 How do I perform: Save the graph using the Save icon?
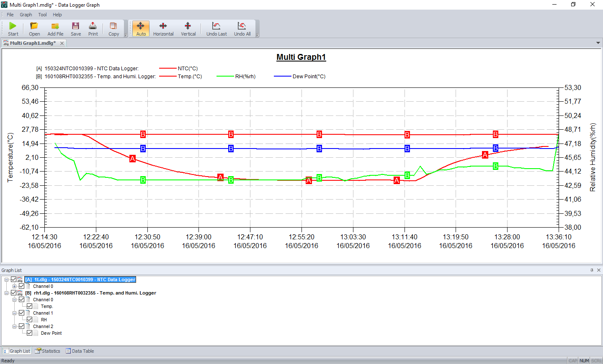tap(76, 26)
